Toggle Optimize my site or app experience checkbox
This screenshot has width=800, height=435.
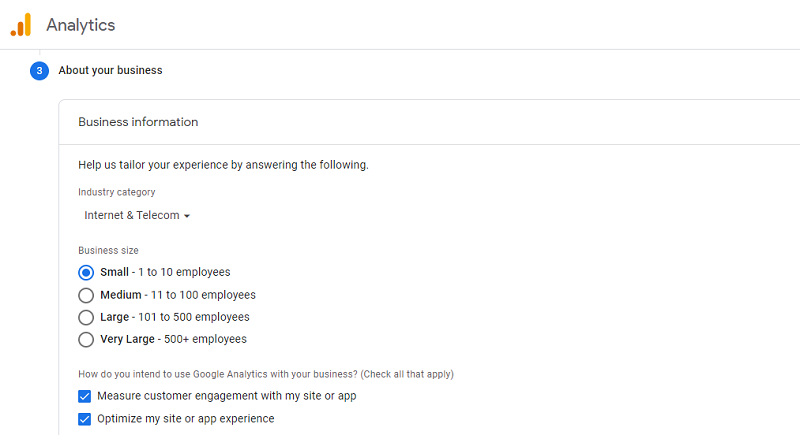[85, 419]
